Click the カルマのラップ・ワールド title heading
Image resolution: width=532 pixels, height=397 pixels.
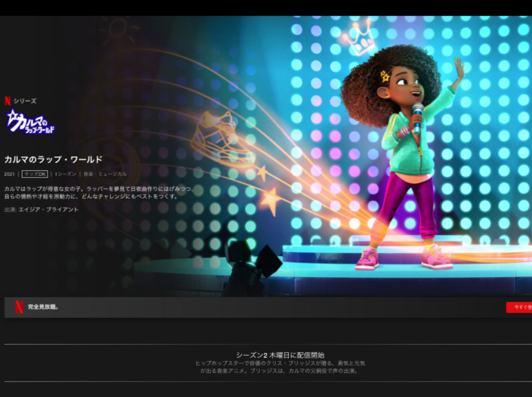point(53,159)
